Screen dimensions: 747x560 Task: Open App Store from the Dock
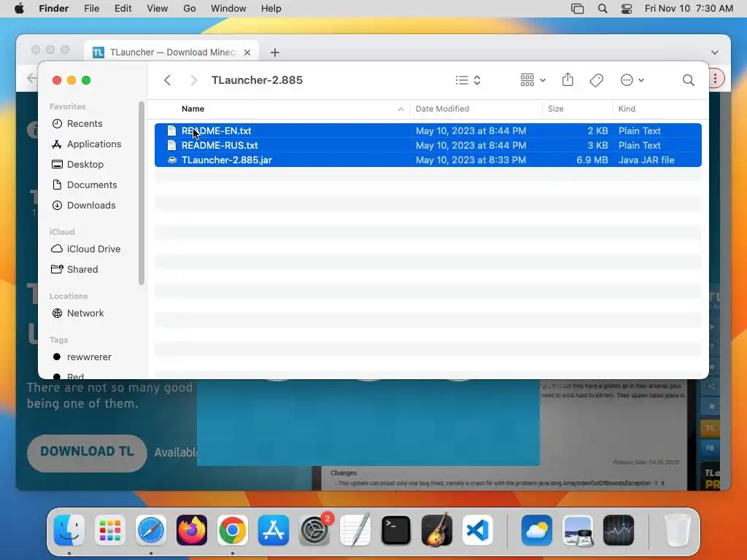(274, 530)
